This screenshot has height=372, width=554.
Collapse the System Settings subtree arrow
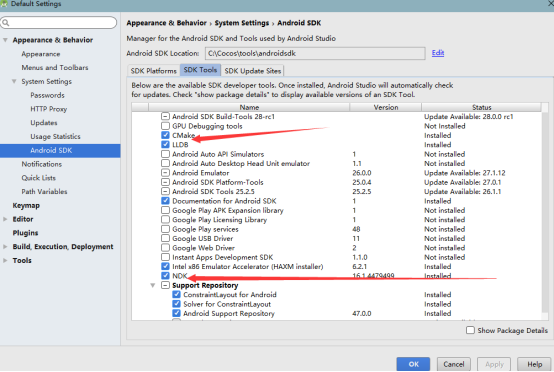tap(14, 81)
